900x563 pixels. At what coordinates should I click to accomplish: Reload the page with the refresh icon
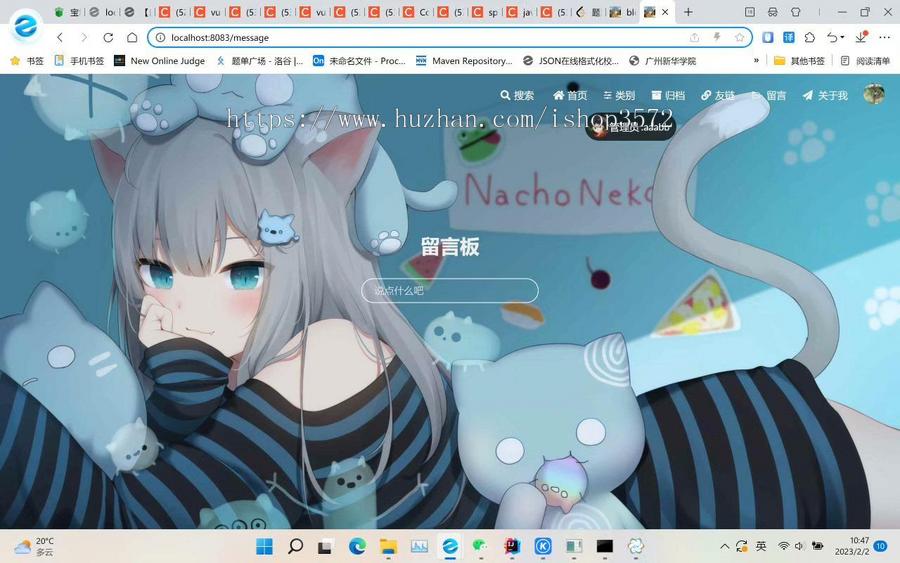pyautogui.click(x=108, y=37)
